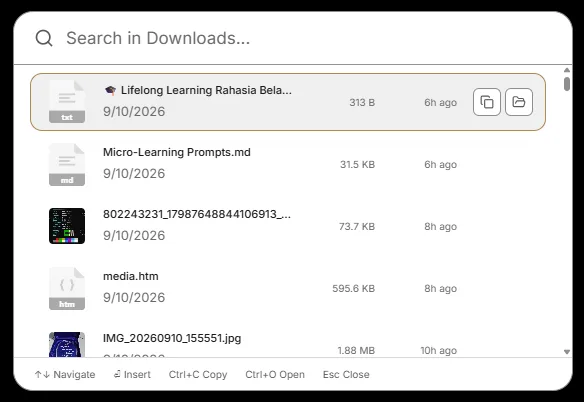Screen dimensions: 584x402
Task: Copy the Lifelong Learning file via copy icon
Action: tap(486, 102)
